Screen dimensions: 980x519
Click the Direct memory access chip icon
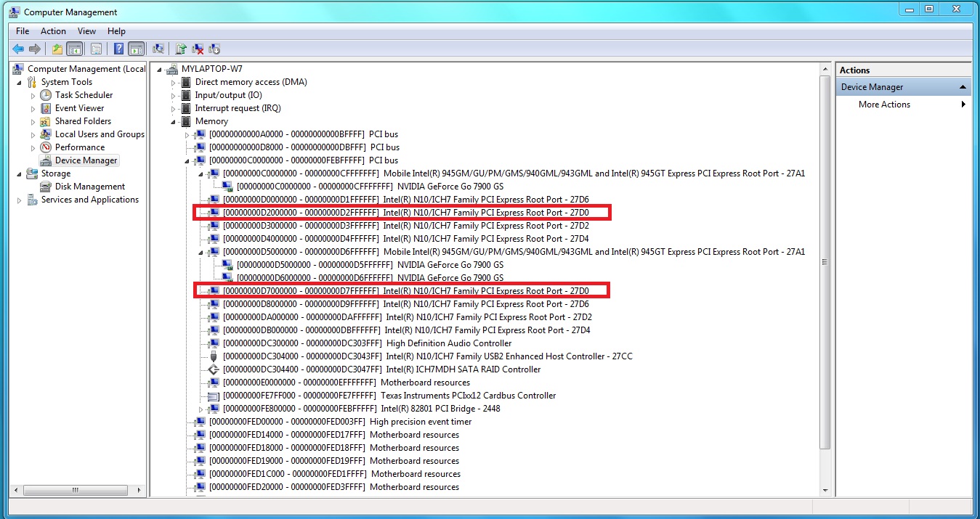coord(186,82)
